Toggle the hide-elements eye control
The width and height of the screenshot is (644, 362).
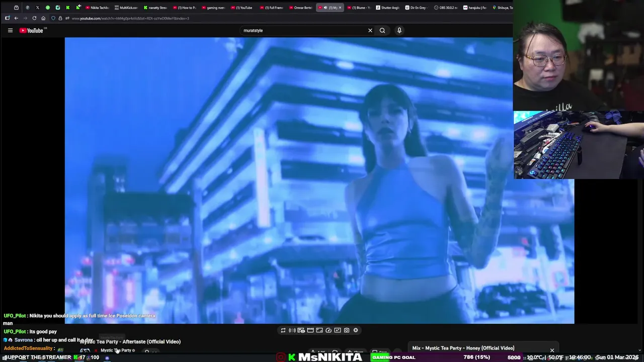[301, 330]
